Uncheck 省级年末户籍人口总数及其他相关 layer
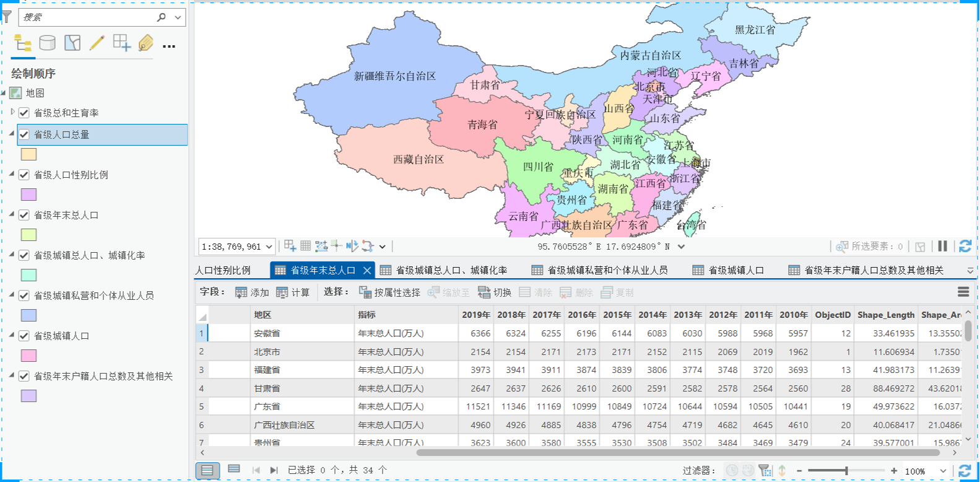The image size is (980, 482). tap(24, 376)
